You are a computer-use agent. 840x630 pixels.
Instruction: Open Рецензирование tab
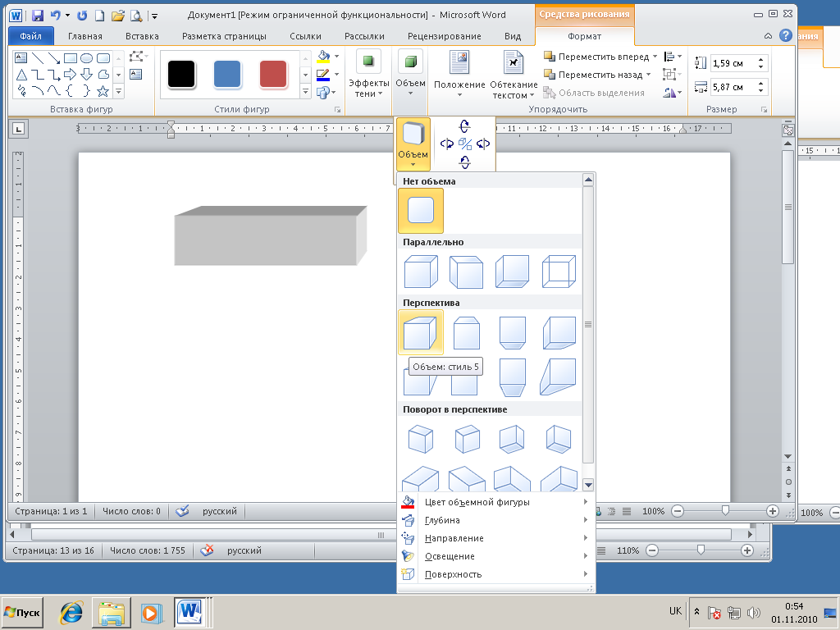point(444,36)
